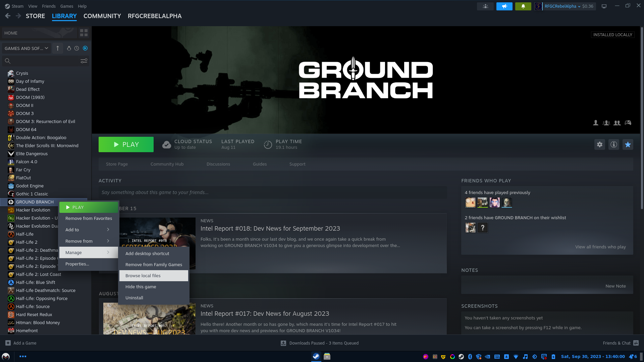Expand the Add to submenu
644x362 pixels.
tap(88, 230)
